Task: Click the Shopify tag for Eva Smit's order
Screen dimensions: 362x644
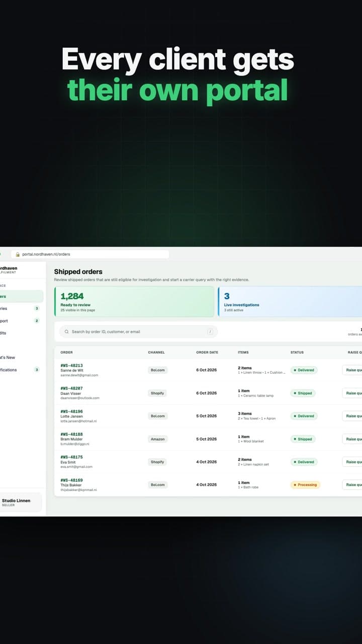Action: [x=157, y=462]
